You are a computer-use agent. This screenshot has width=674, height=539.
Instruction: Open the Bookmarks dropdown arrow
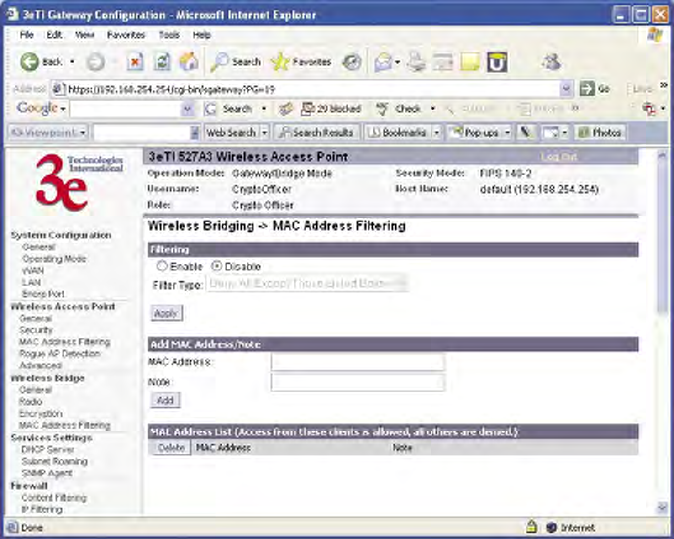pos(436,132)
